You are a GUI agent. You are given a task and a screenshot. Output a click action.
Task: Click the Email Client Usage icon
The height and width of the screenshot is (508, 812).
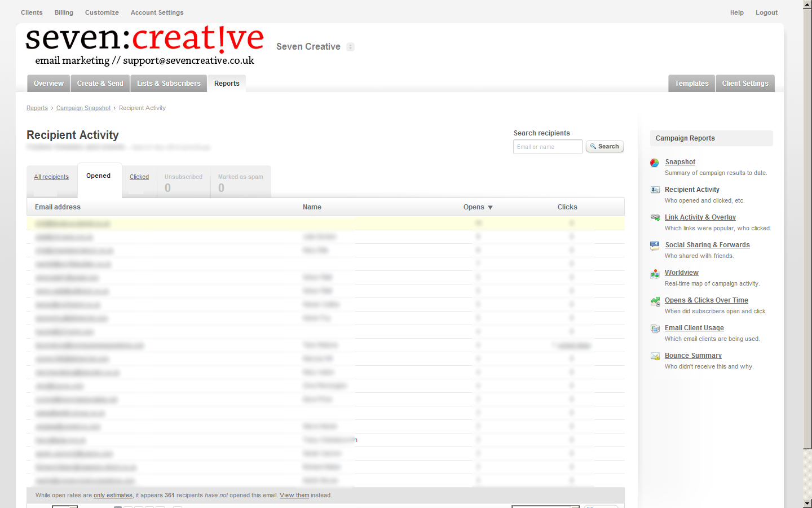click(655, 329)
